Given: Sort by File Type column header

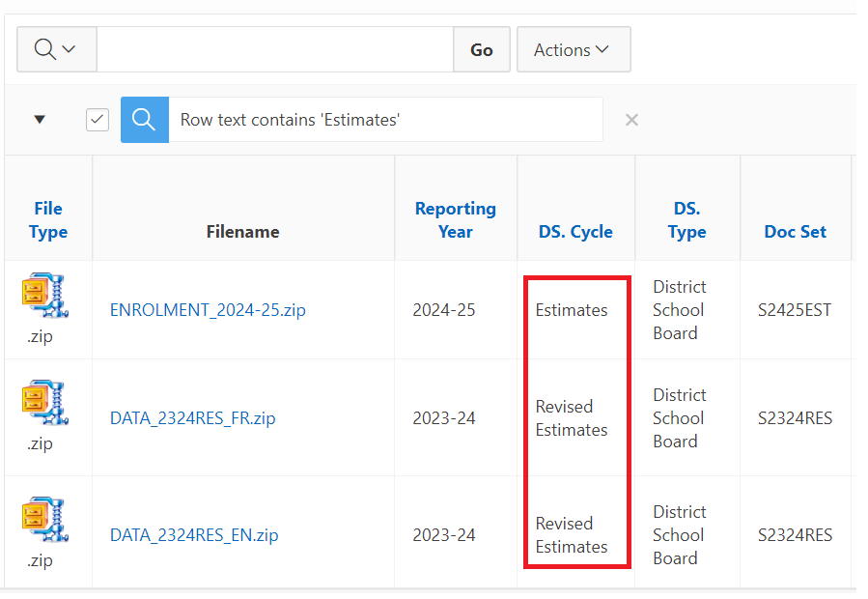Looking at the screenshot, I should [48, 220].
